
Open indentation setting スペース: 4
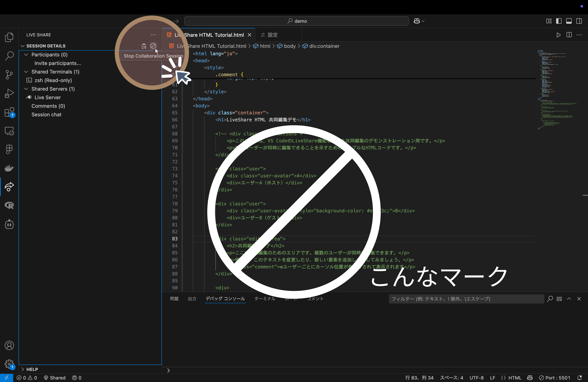[x=452, y=378]
